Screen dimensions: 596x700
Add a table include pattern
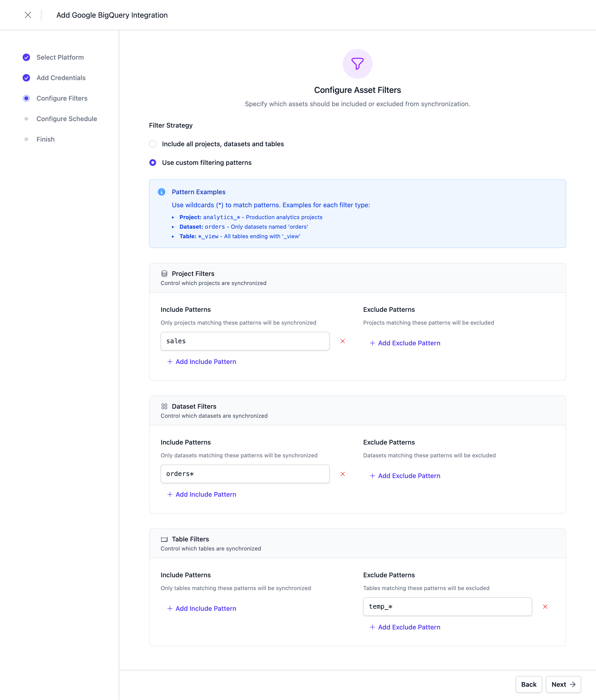(x=202, y=608)
